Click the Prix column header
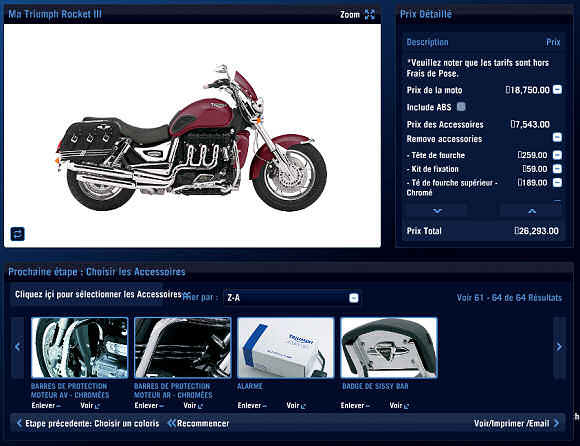The height and width of the screenshot is (446, 580). tap(553, 42)
